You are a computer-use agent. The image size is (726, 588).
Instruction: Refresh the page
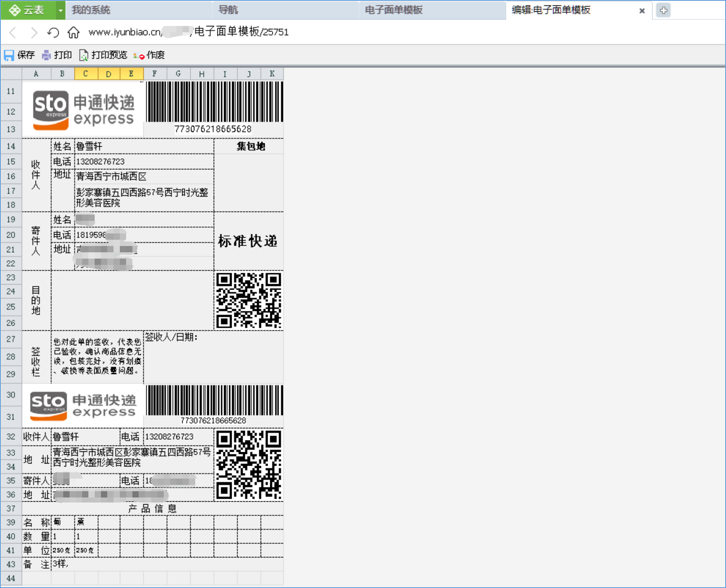(x=53, y=32)
